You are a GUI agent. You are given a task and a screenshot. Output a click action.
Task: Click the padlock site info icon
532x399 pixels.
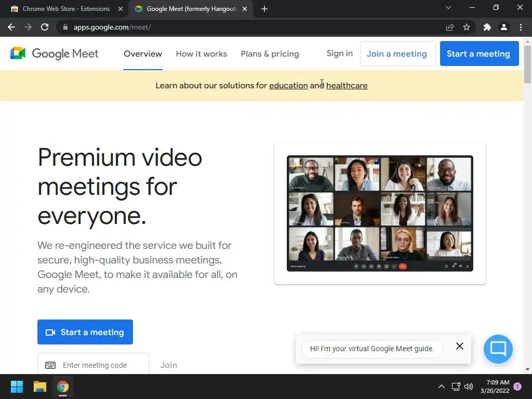(65, 27)
